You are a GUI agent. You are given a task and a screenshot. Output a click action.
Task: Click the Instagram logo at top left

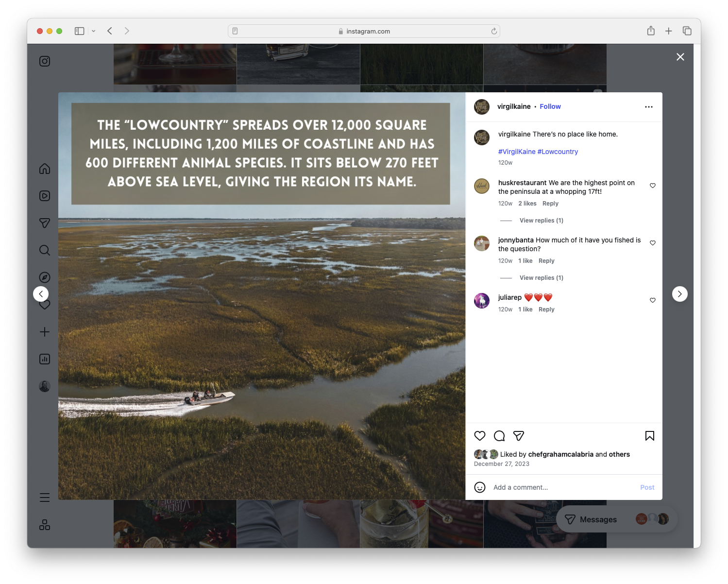pos(44,61)
